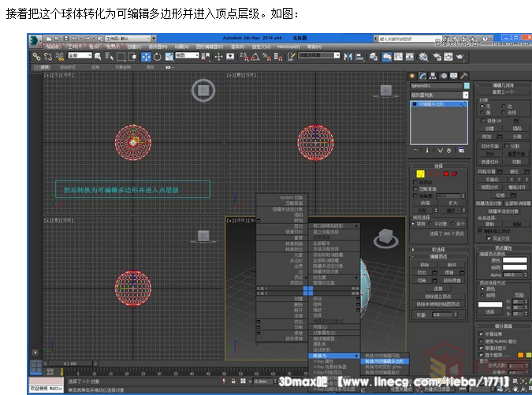Toggle the 分割 checkbox
This screenshot has height=395, width=532.
point(507,146)
